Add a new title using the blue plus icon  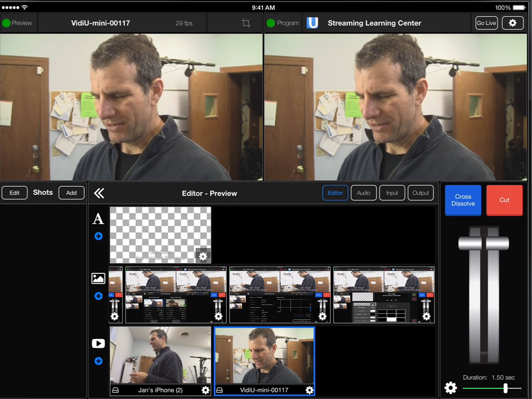99,236
